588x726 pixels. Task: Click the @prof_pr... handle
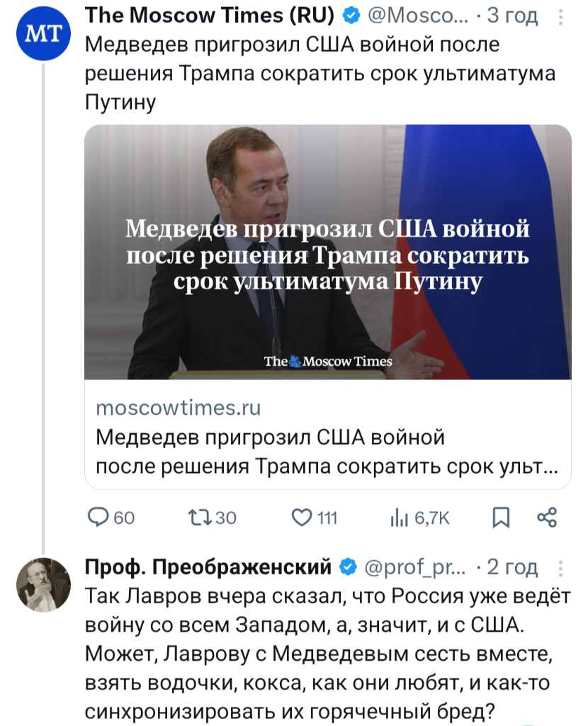coord(414,567)
